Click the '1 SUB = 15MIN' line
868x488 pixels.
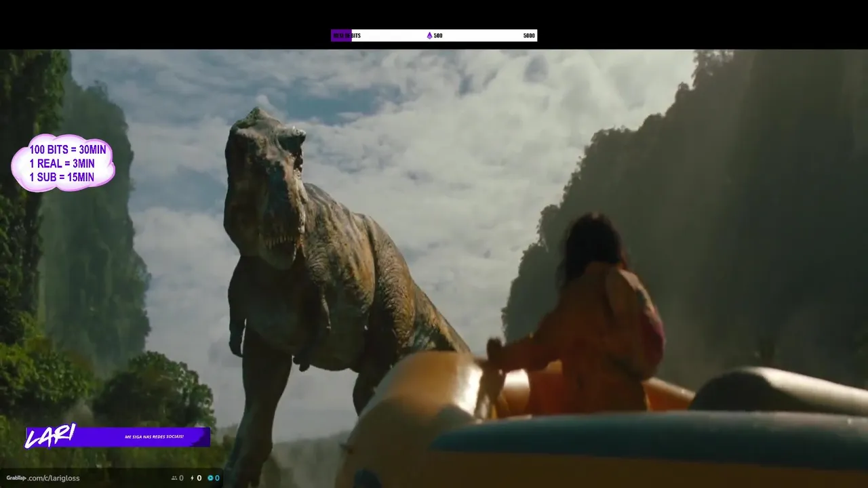62,177
